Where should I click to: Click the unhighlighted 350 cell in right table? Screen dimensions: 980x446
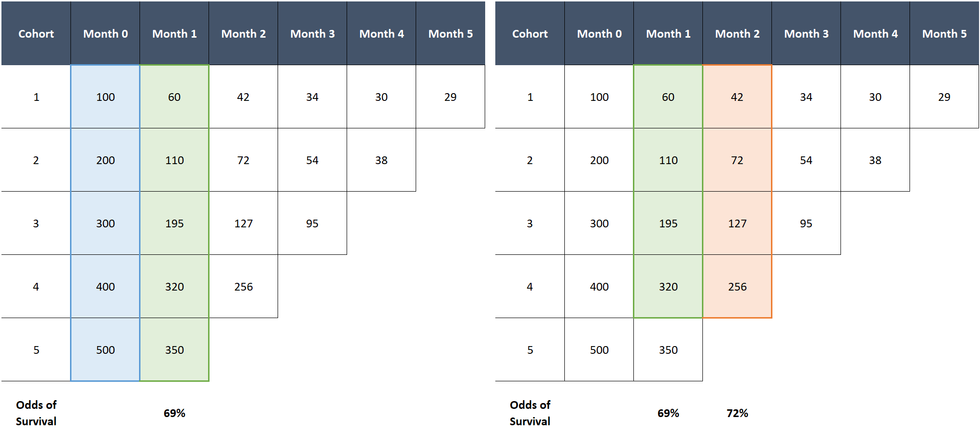[668, 350]
